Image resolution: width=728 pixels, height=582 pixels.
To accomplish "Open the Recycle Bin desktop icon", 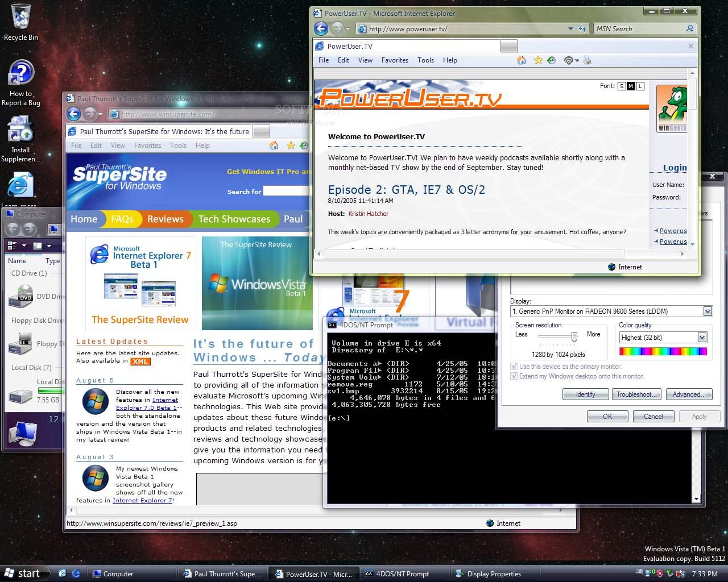I will (21, 23).
